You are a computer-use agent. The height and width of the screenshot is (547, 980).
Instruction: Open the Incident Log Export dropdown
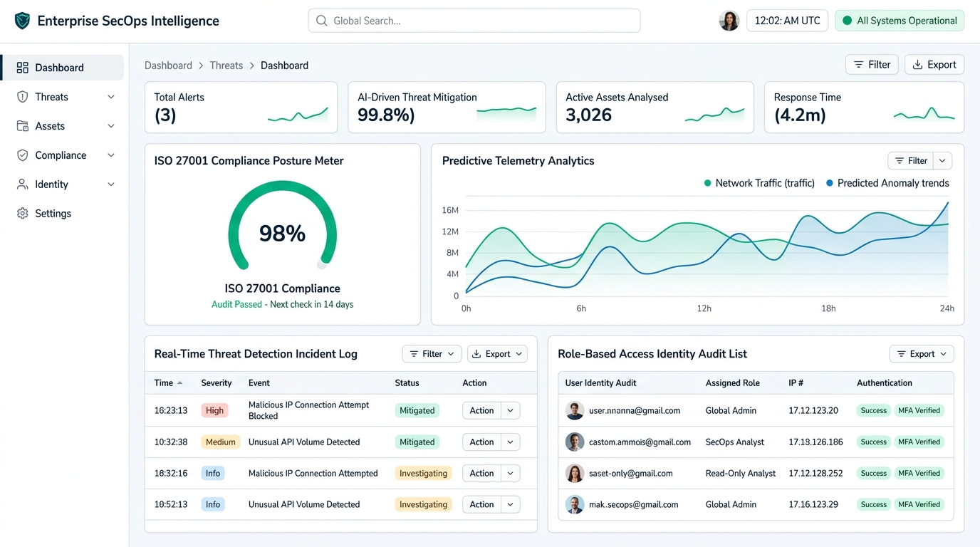tap(497, 354)
